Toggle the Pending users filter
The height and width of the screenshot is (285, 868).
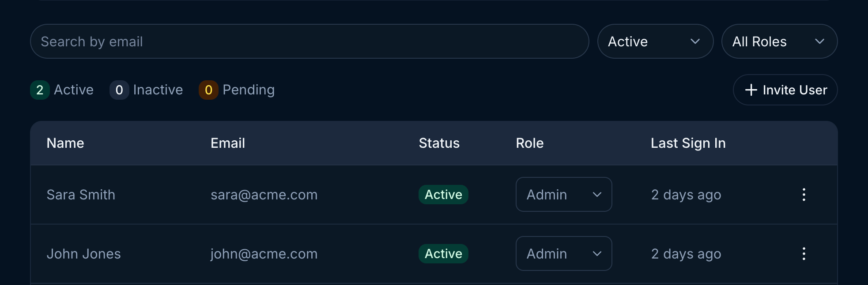[237, 90]
